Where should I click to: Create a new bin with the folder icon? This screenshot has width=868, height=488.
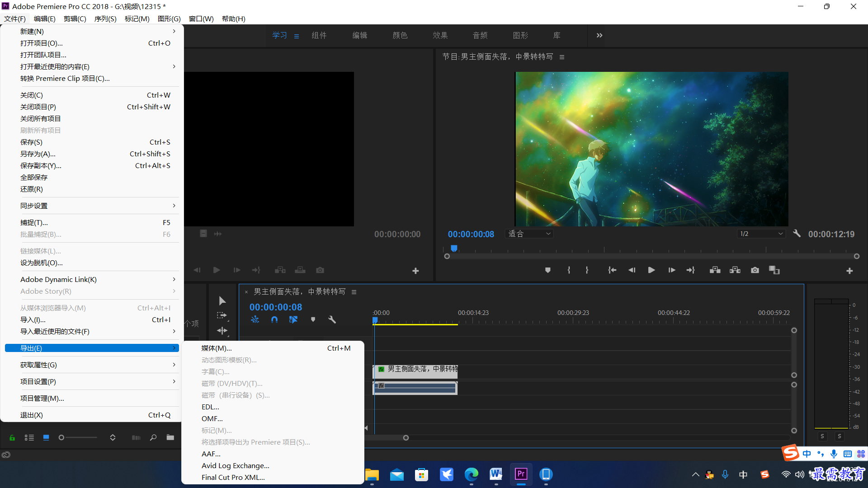click(170, 437)
